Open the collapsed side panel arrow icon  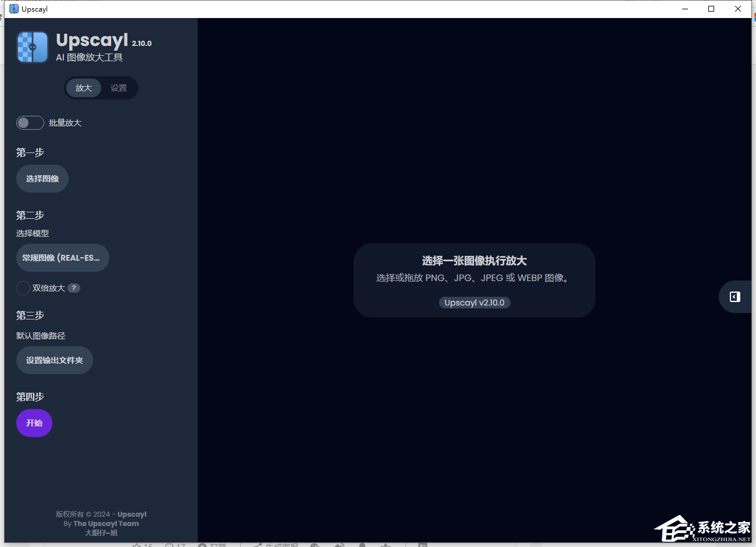tap(735, 297)
